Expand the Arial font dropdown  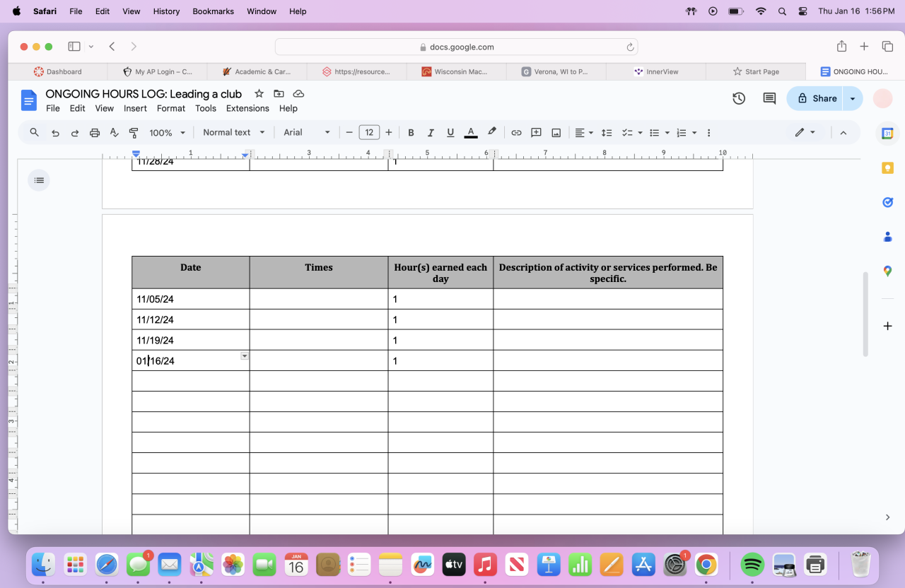pos(307,133)
